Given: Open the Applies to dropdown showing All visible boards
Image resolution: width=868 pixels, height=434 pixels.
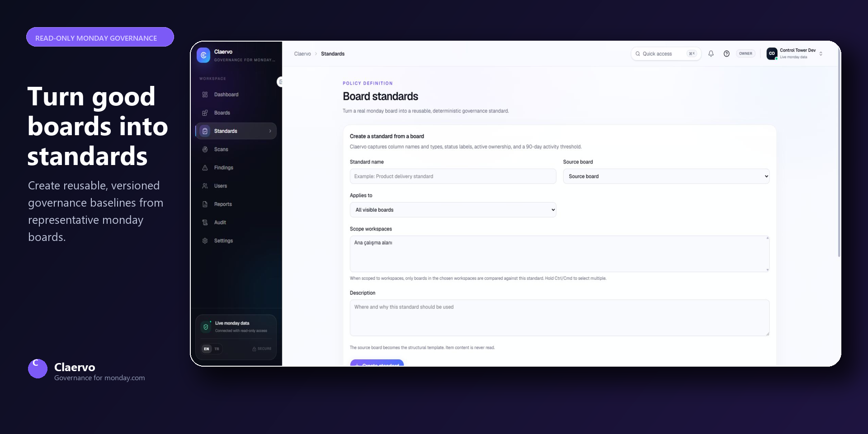Looking at the screenshot, I should point(453,210).
